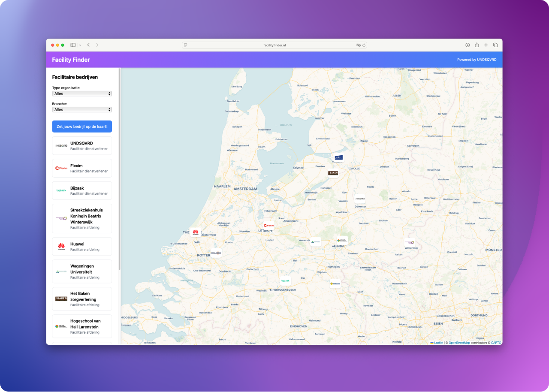This screenshot has height=392, width=549.
Task: Select the Huawei list card
Action: 82,247
